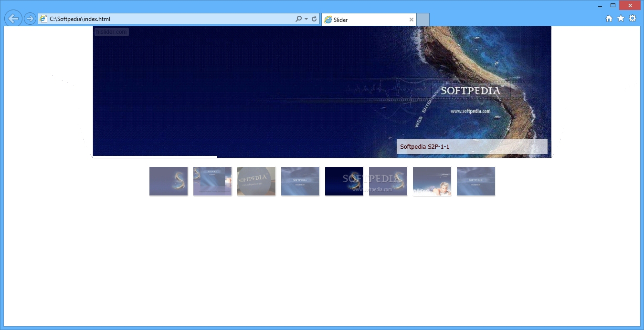Go back with the browser Back arrow
Image resolution: width=644 pixels, height=330 pixels.
click(x=13, y=19)
